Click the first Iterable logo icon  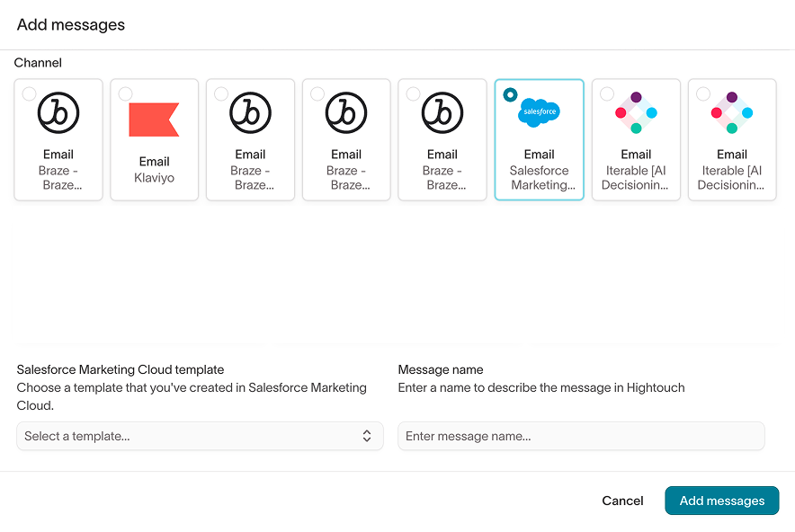point(636,112)
